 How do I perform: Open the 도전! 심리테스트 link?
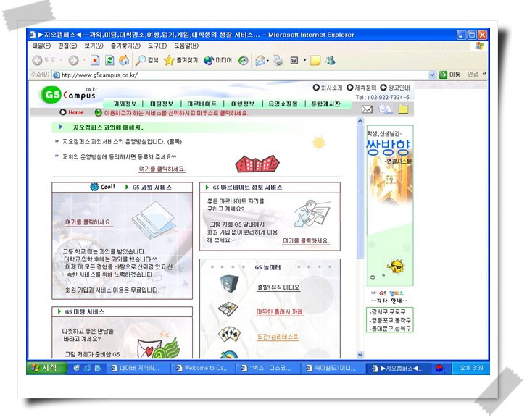point(278,337)
